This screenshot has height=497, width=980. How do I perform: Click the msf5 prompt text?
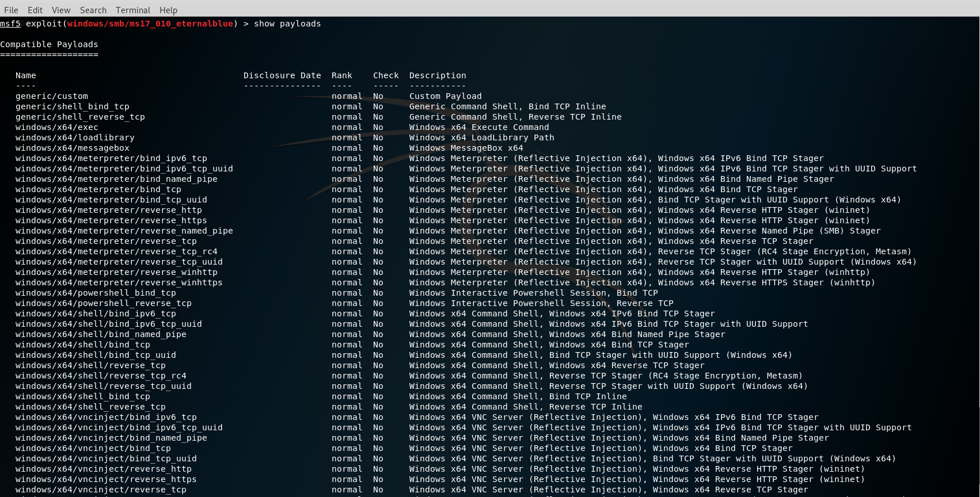click(x=10, y=24)
